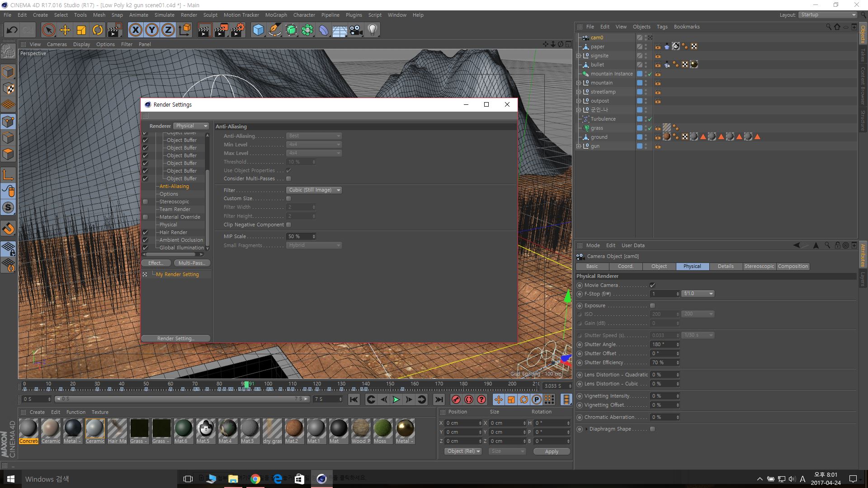Click the Undo arrow icon

(12, 30)
